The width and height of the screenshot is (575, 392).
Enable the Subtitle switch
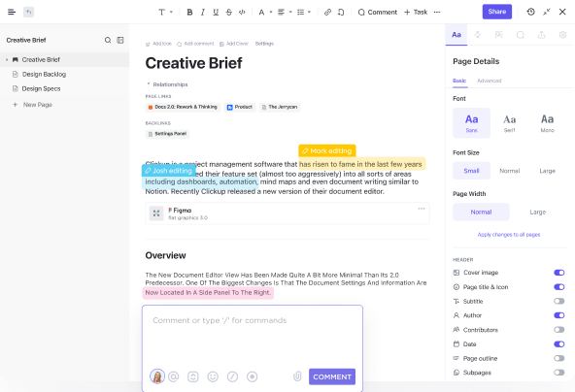[x=558, y=301]
